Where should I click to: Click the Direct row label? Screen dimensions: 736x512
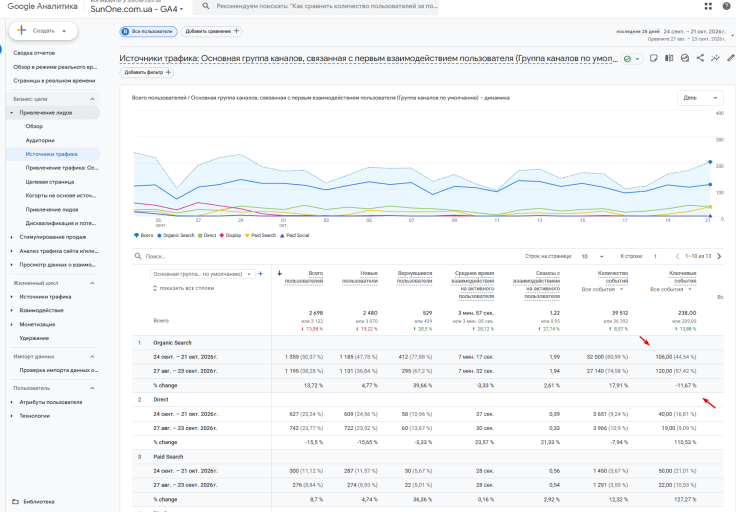[x=161, y=400]
